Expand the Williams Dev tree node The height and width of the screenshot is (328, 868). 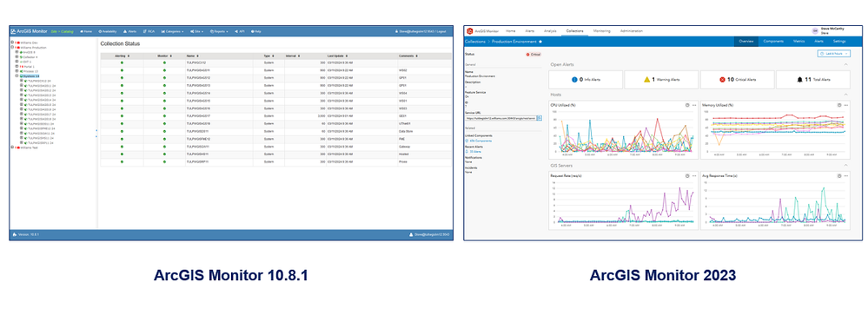[12, 43]
